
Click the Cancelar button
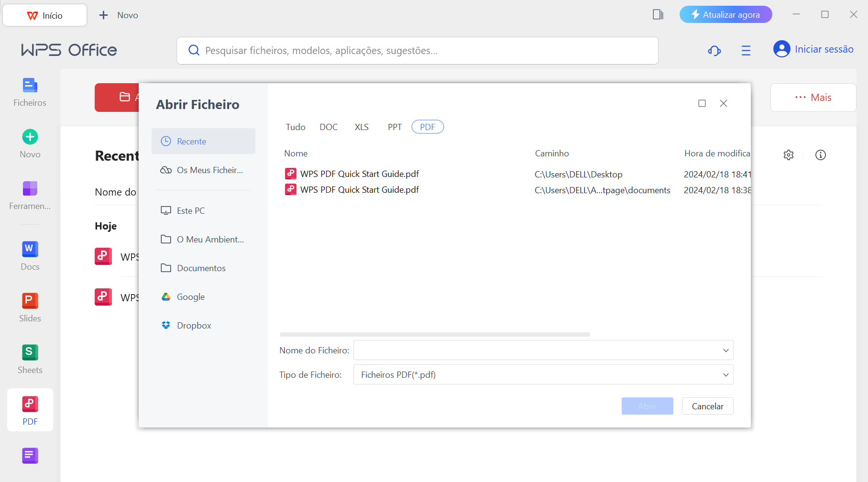point(707,406)
